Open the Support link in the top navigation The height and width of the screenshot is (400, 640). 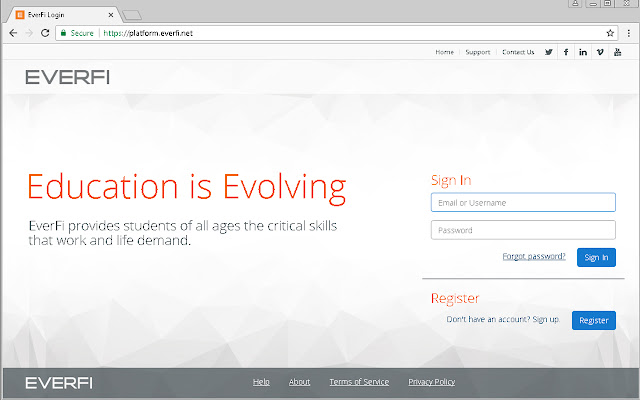point(478,52)
